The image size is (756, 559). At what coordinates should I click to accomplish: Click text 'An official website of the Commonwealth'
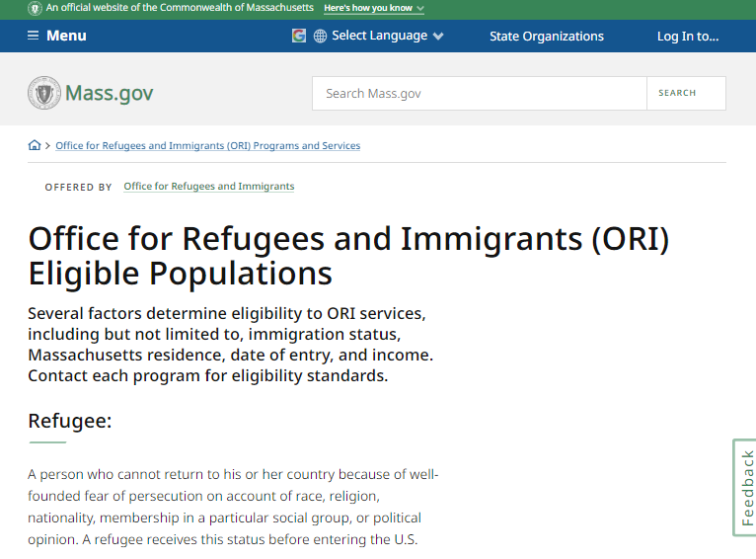(180, 8)
